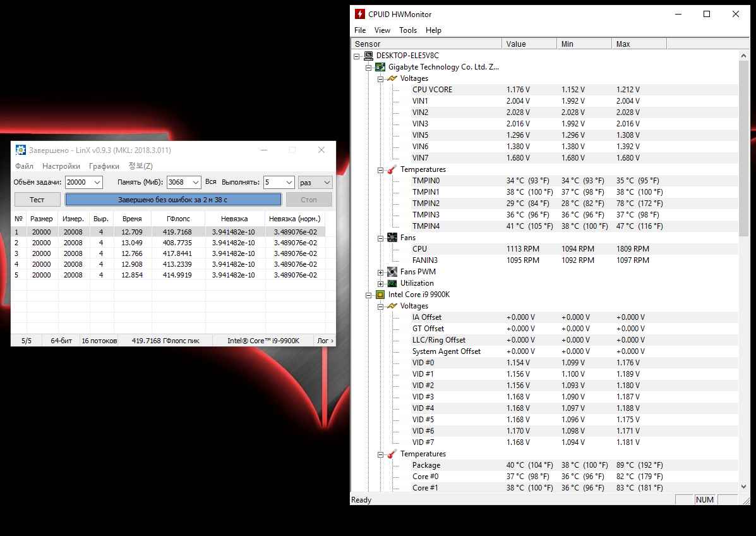Screen dimensions: 756x536
Task: Click the scroll up arrow in HWMonitor
Action: (x=743, y=56)
